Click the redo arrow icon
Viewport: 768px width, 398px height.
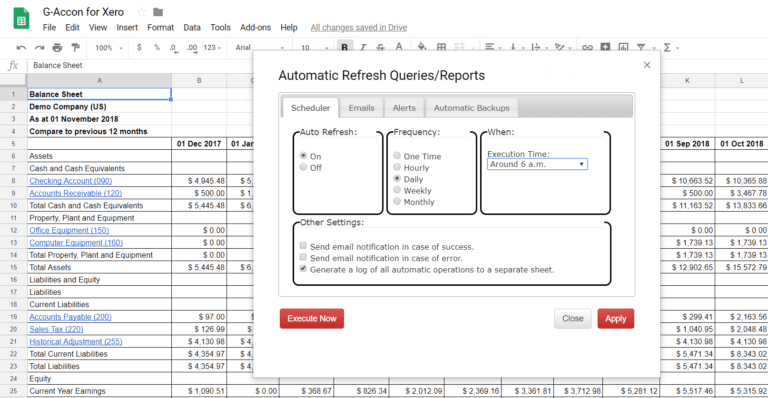coord(39,47)
